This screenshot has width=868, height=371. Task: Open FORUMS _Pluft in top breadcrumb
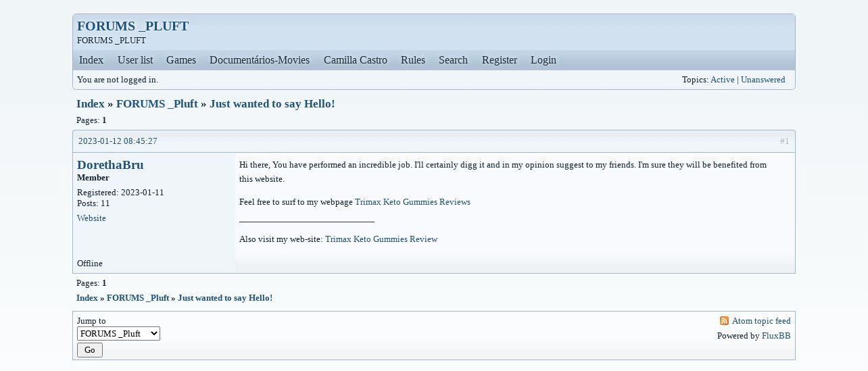pos(157,103)
